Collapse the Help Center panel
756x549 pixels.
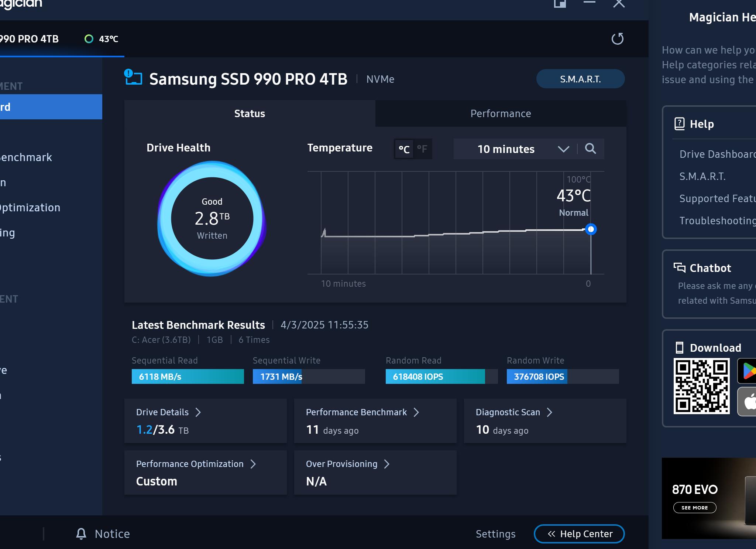pos(579,534)
